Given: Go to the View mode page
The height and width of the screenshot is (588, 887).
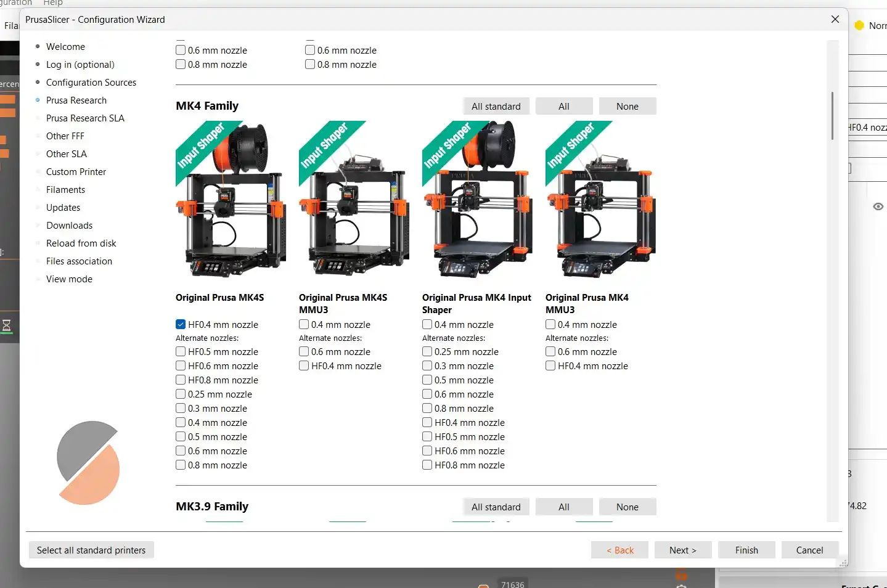Looking at the screenshot, I should coord(69,279).
